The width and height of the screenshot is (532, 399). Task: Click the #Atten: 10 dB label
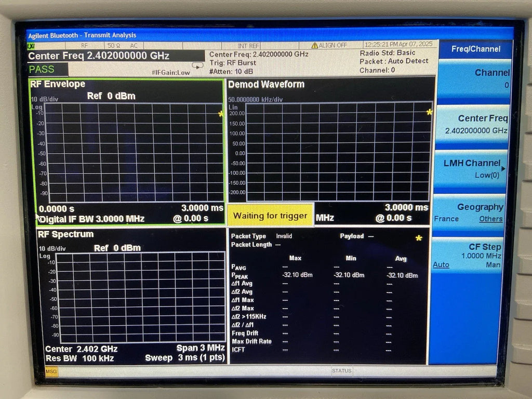(x=231, y=72)
